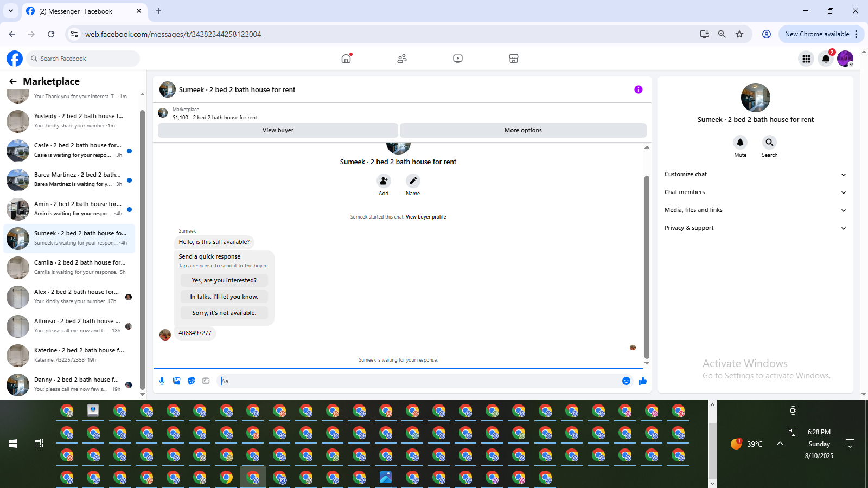Screen dimensions: 868x488
Task: Open the account profile avatar menu
Action: click(845, 59)
